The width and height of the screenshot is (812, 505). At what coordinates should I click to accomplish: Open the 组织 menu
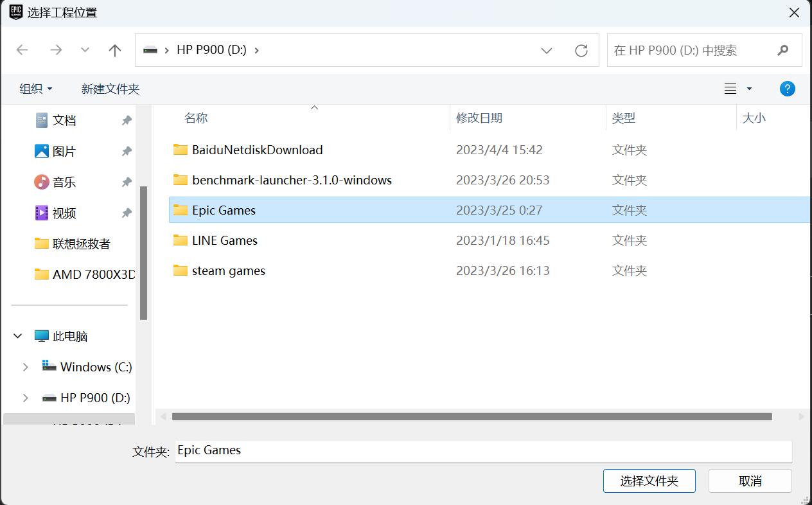(35, 88)
